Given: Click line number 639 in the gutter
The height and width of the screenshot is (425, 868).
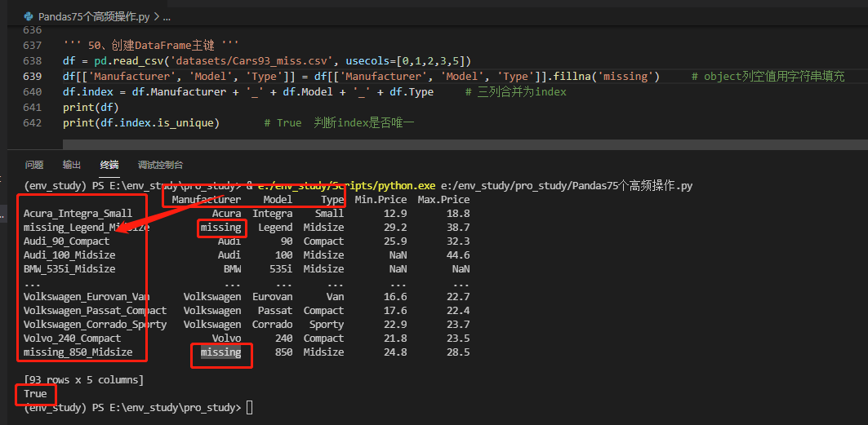Looking at the screenshot, I should coord(32,76).
